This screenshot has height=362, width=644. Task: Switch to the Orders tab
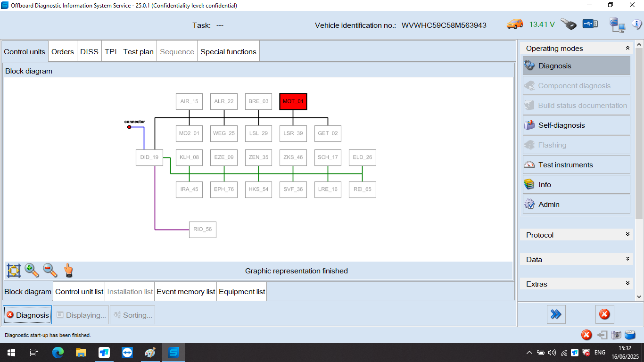[62, 51]
